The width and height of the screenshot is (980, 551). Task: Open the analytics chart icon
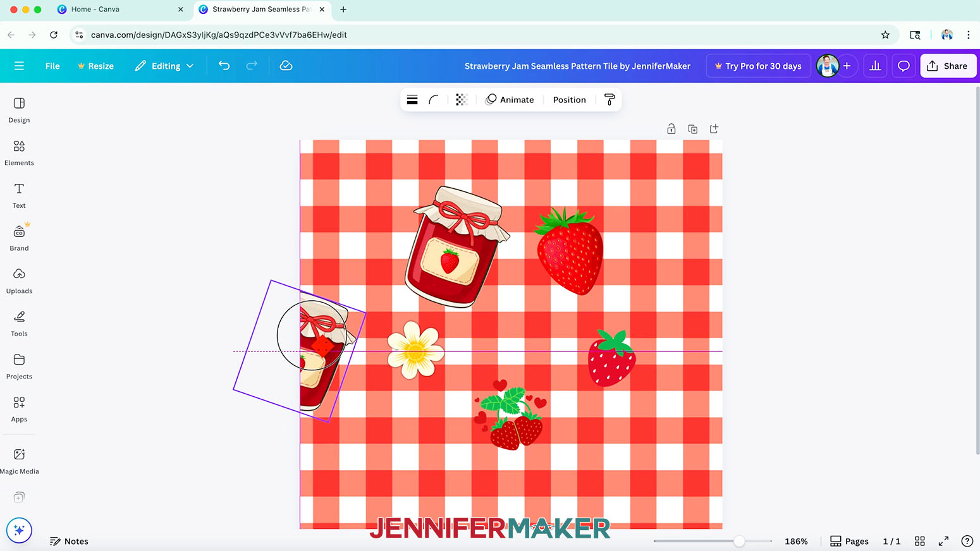[875, 66]
